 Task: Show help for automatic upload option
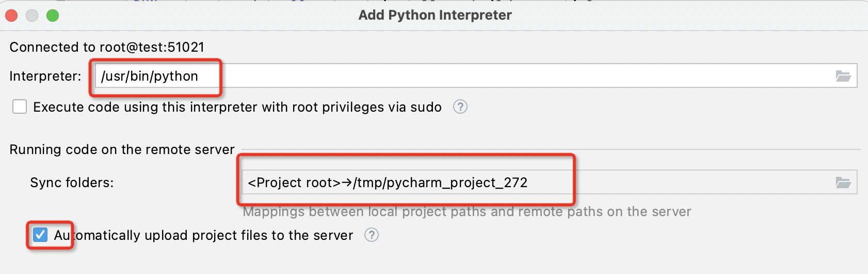[x=371, y=235]
